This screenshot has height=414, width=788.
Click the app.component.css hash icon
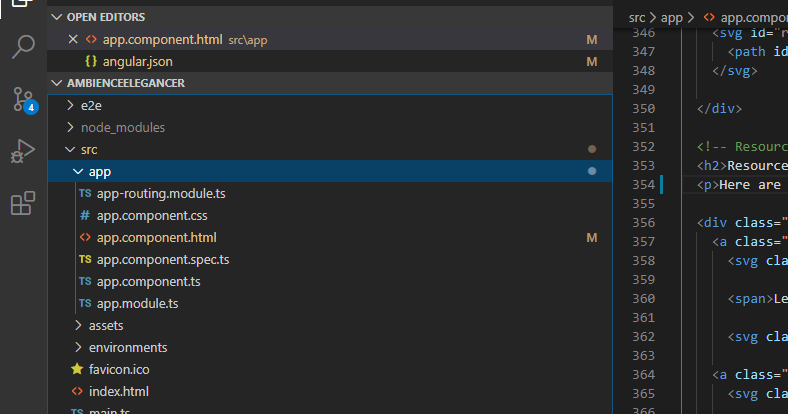pos(85,215)
